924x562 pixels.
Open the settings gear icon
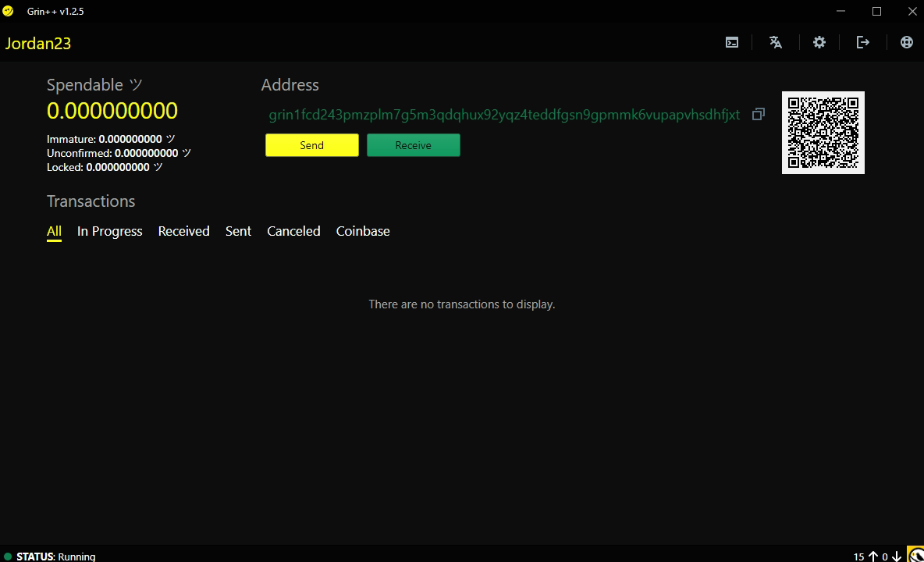click(819, 42)
